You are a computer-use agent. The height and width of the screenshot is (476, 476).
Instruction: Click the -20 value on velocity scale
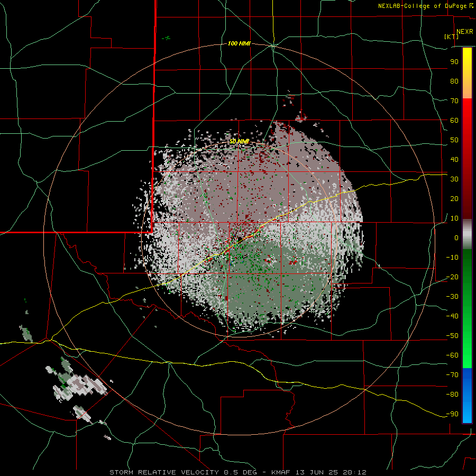pos(452,277)
